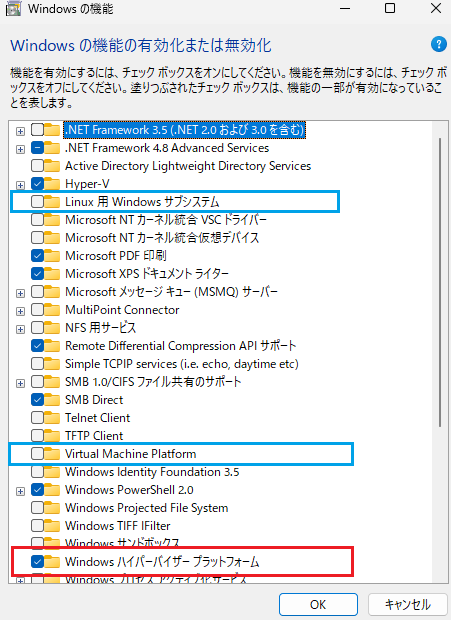Click the blue help question mark icon
The width and height of the screenshot is (451, 620).
click(x=439, y=44)
